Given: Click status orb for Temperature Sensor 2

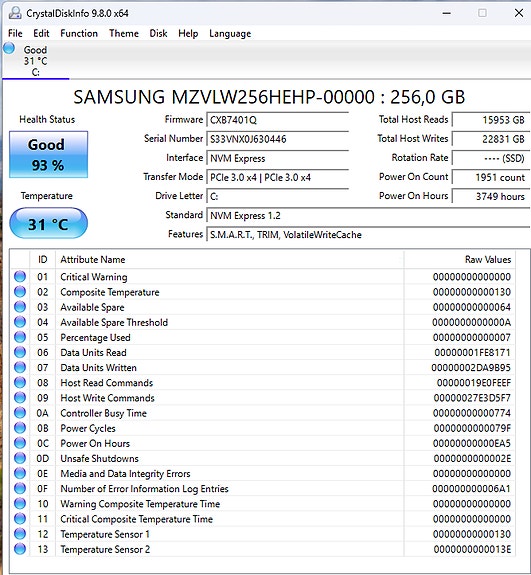Looking at the screenshot, I should [x=20, y=549].
